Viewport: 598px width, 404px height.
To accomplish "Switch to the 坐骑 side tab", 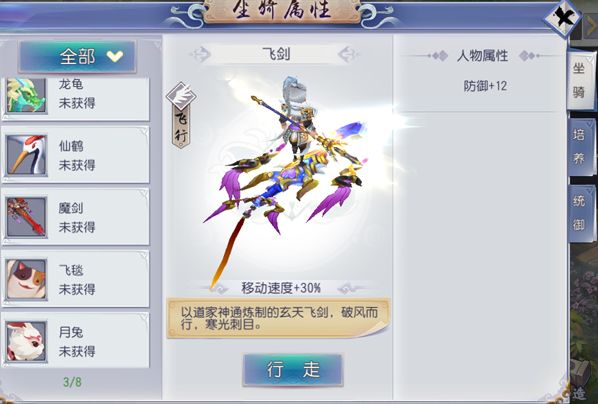I will coord(580,80).
